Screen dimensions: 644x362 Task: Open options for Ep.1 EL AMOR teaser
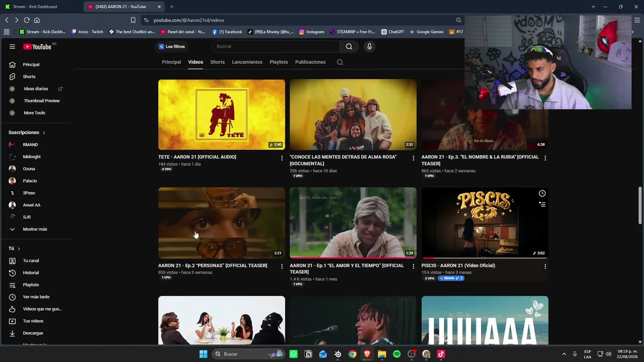(x=414, y=266)
